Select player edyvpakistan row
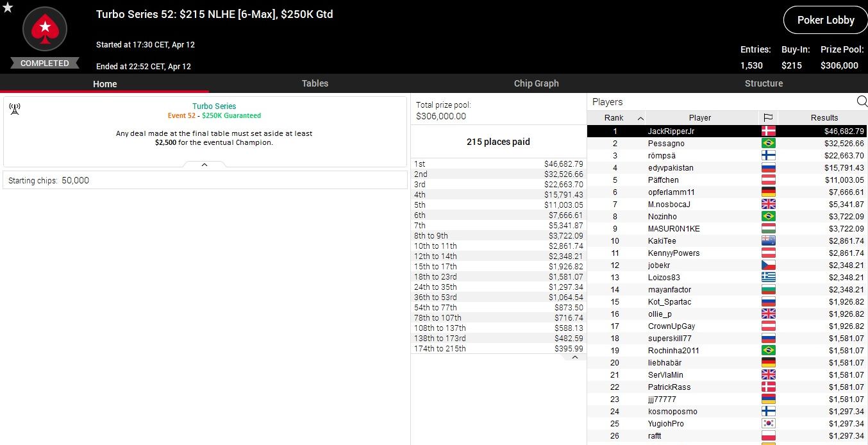Screen dimensions: 868x445 coord(671,168)
